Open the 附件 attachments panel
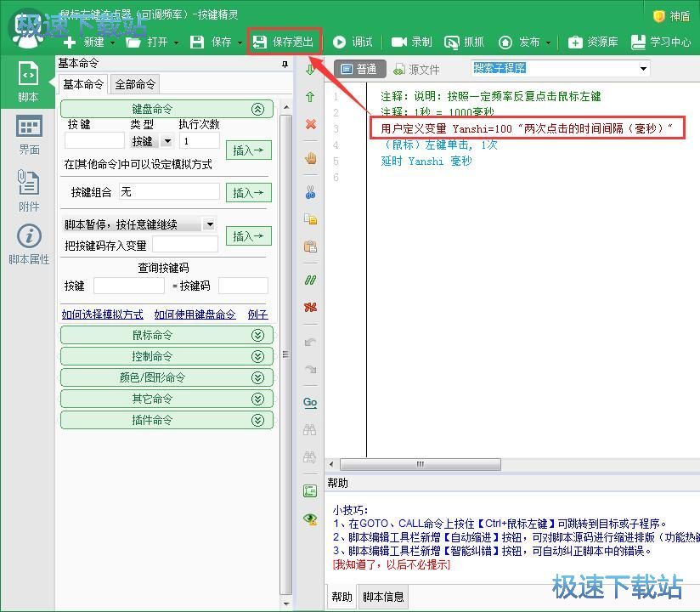The width and height of the screenshot is (700, 612). click(31, 189)
